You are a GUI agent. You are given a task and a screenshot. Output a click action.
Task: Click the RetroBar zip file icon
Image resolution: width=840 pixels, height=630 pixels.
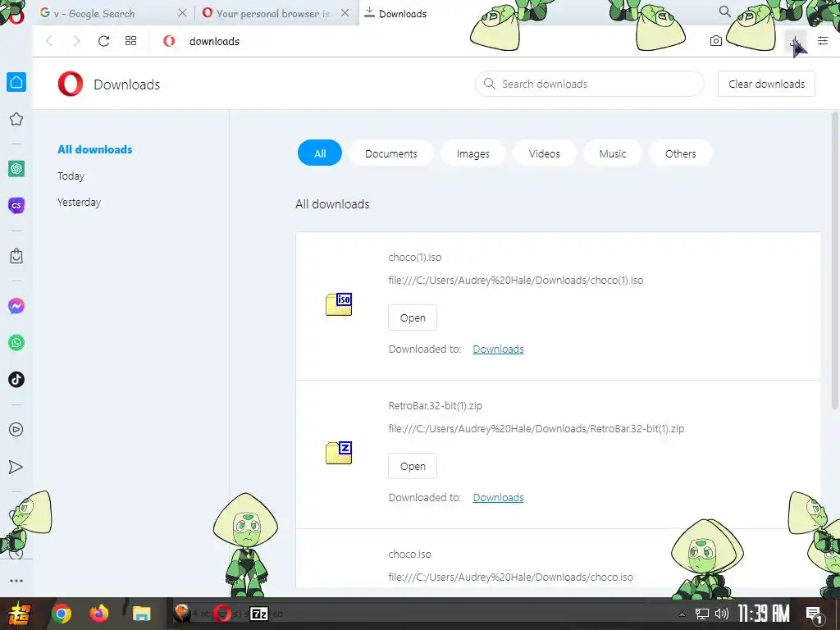point(339,452)
